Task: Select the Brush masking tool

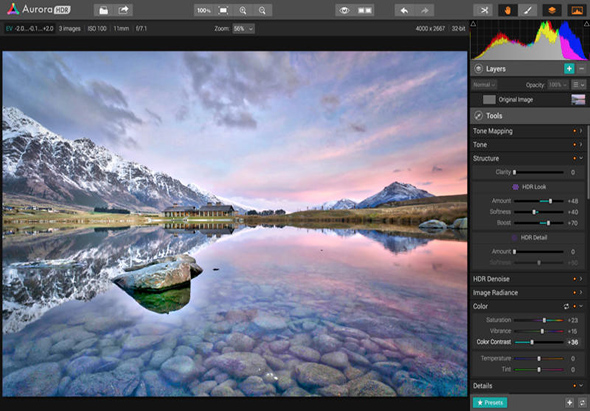Action: [x=528, y=11]
